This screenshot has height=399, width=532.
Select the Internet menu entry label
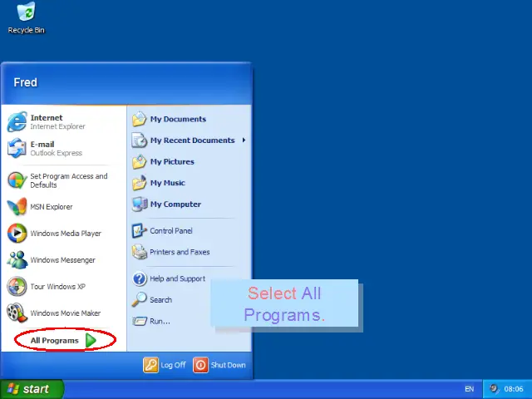click(47, 118)
